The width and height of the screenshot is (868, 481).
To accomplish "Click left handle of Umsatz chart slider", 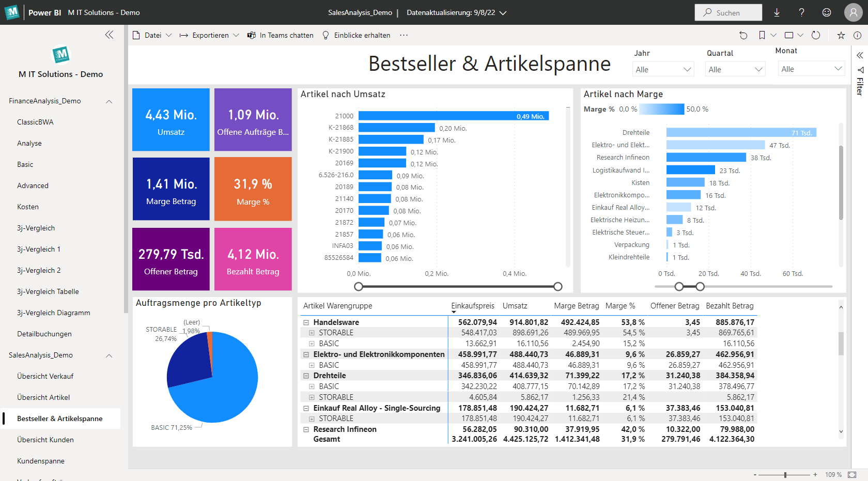I will (359, 286).
